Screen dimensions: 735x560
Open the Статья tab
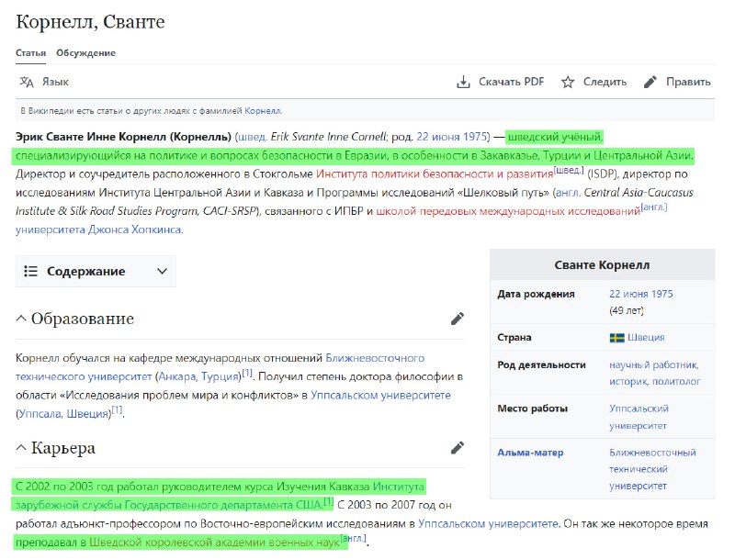pos(31,53)
